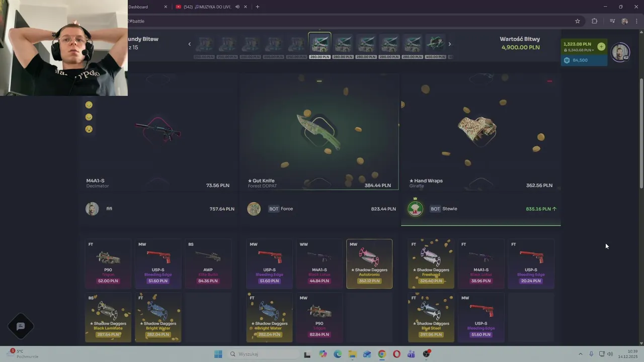
Task: Add funds with the green plus button
Action: [601, 46]
